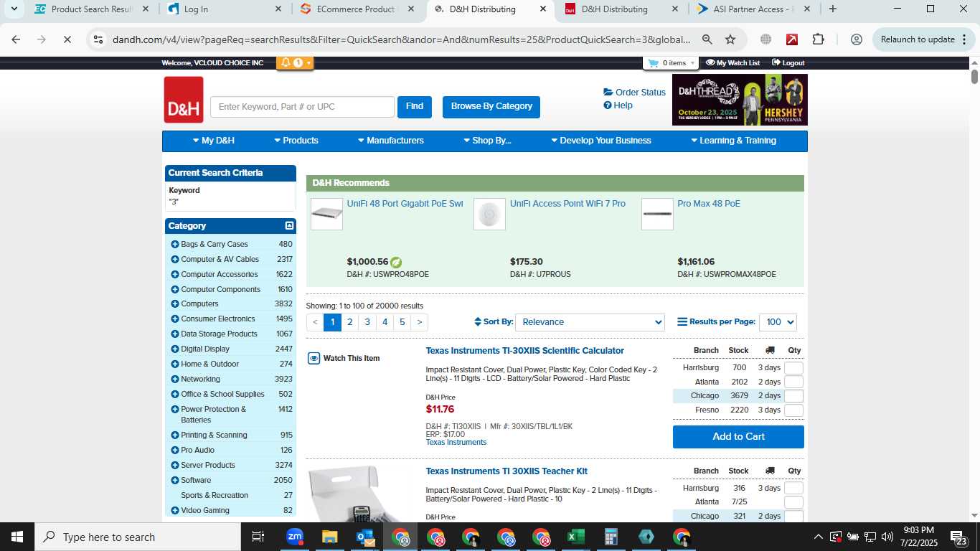The height and width of the screenshot is (551, 980).
Task: Click the browser zoom magnifier icon
Action: [x=707, y=39]
